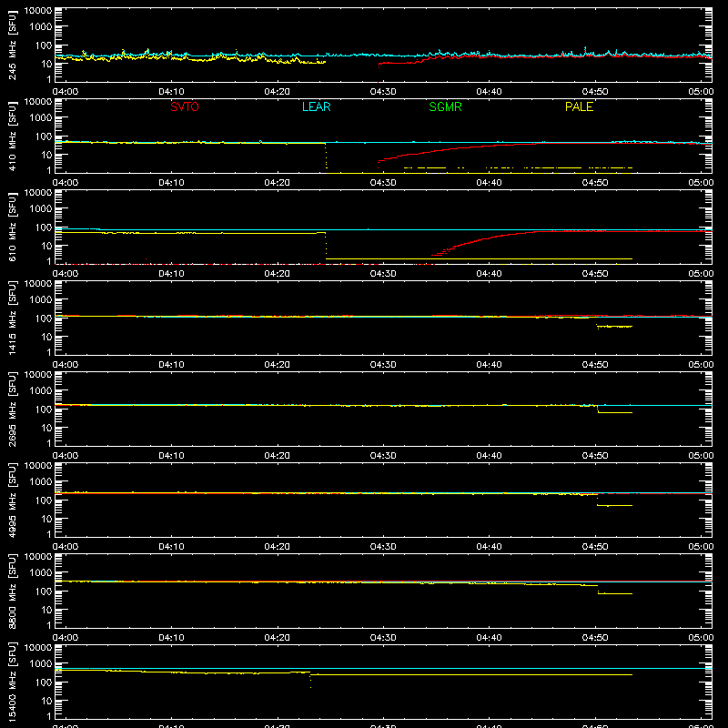Click 04:40 time label under 4995 MHz plot
This screenshot has height=728, width=728.
[x=489, y=547]
